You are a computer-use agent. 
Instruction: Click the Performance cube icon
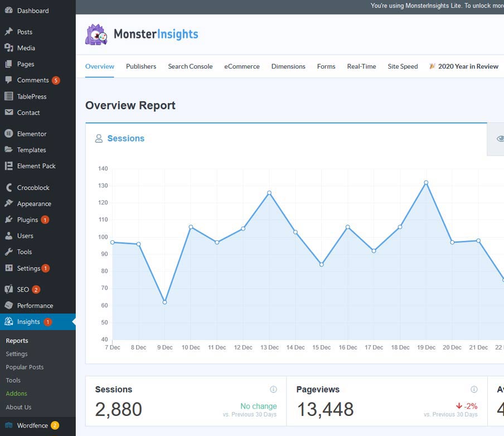[9, 305]
